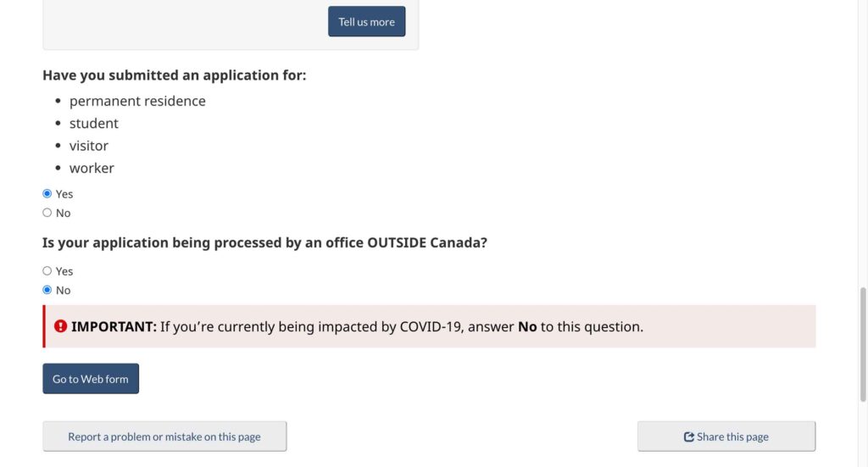Click Report a problem or mistake on this page
This screenshot has height=467, width=868.
click(164, 436)
